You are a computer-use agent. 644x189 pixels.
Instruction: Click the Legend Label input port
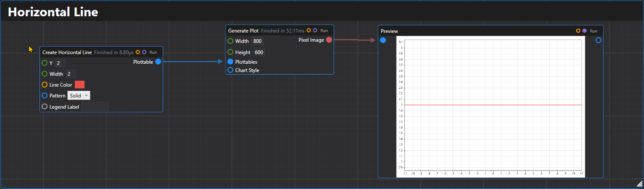[45, 107]
